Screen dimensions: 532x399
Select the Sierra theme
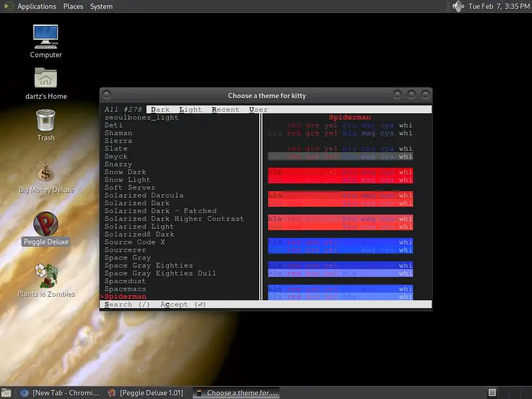point(118,141)
